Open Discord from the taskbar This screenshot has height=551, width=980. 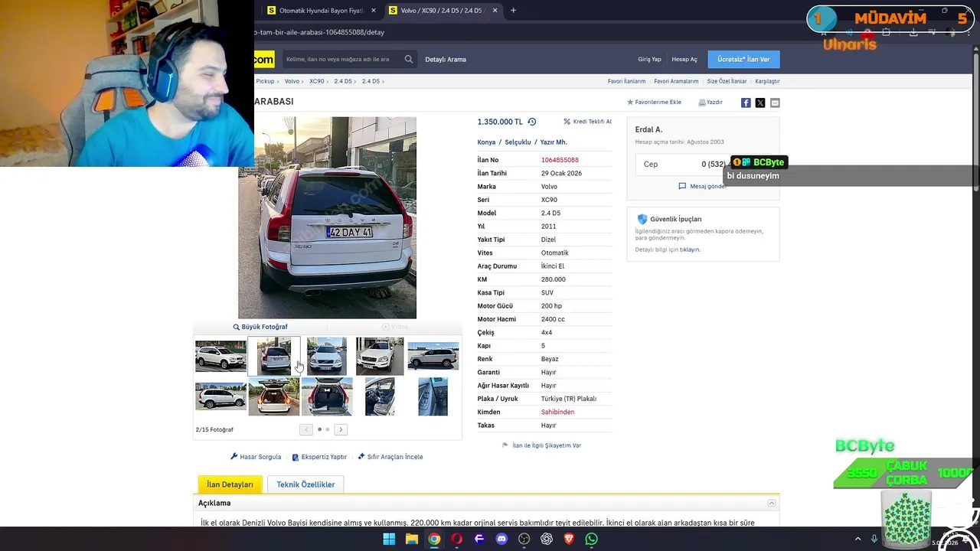coord(501,539)
